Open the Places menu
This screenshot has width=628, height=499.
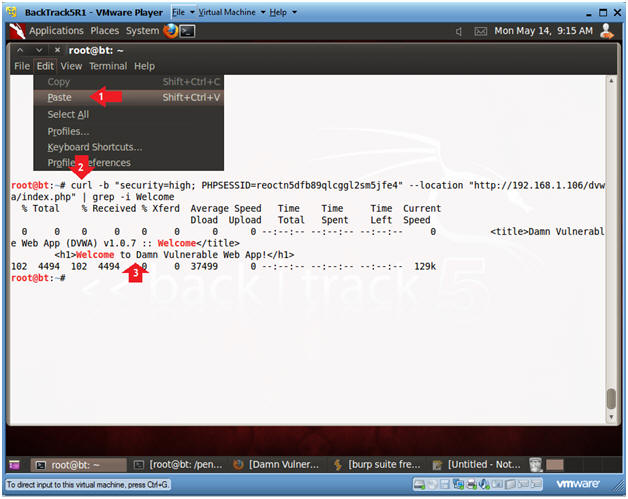[105, 31]
